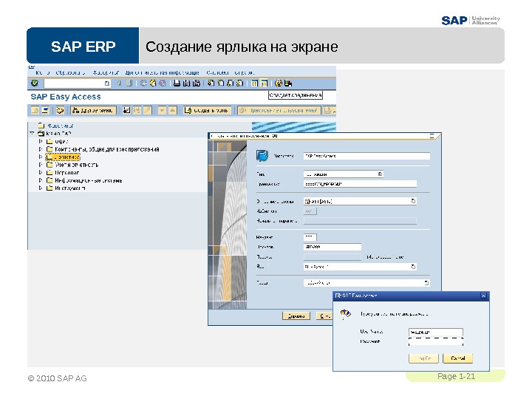The image size is (532, 399).
Task: Click the SAP Menu icon in Easy Access toolbar
Action: [x=45, y=110]
